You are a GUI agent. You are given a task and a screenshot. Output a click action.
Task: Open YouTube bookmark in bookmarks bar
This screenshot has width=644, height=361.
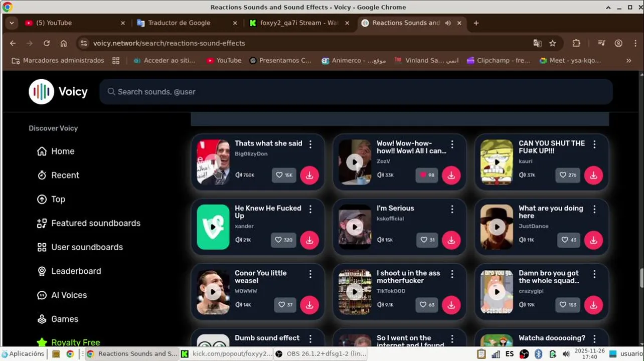click(224, 60)
